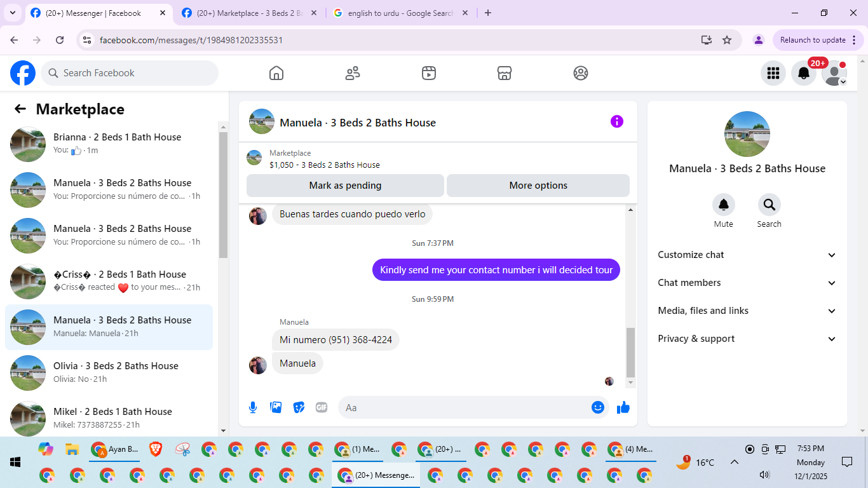868x488 pixels.
Task: Open the install app icon in address bar
Action: click(x=707, y=40)
